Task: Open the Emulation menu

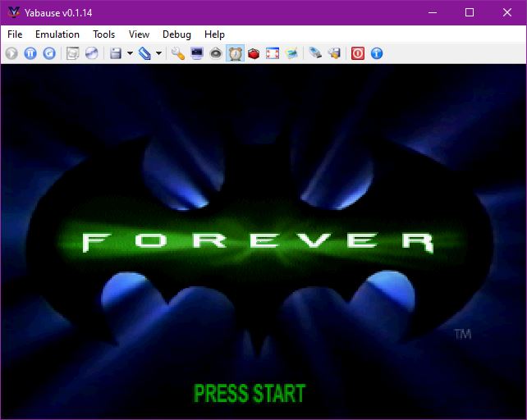Action: coord(57,34)
